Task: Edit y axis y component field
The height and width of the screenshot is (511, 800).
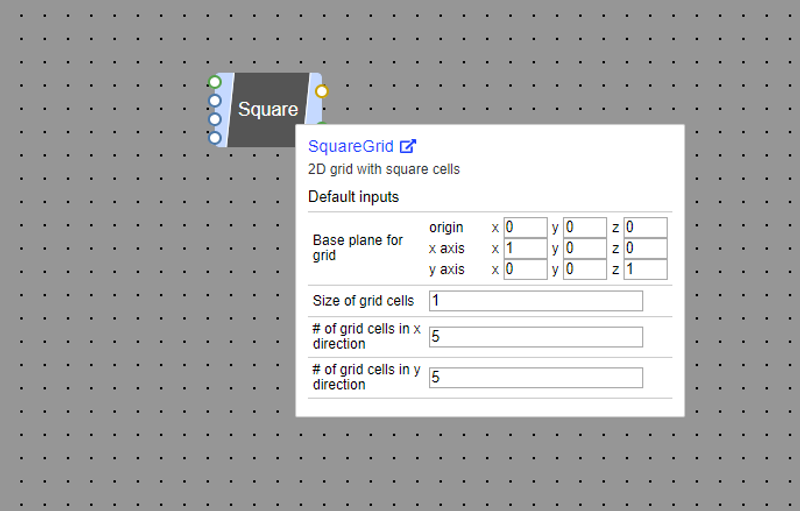Action: (x=585, y=269)
